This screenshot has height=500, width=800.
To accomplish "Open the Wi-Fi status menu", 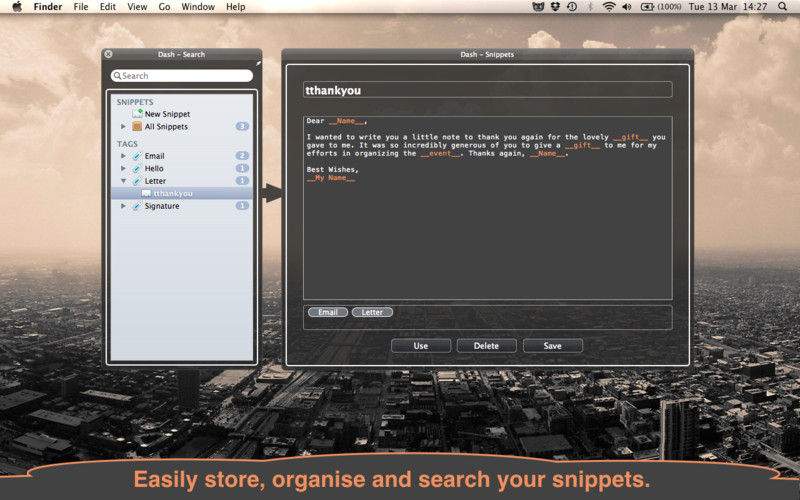I will (609, 7).
